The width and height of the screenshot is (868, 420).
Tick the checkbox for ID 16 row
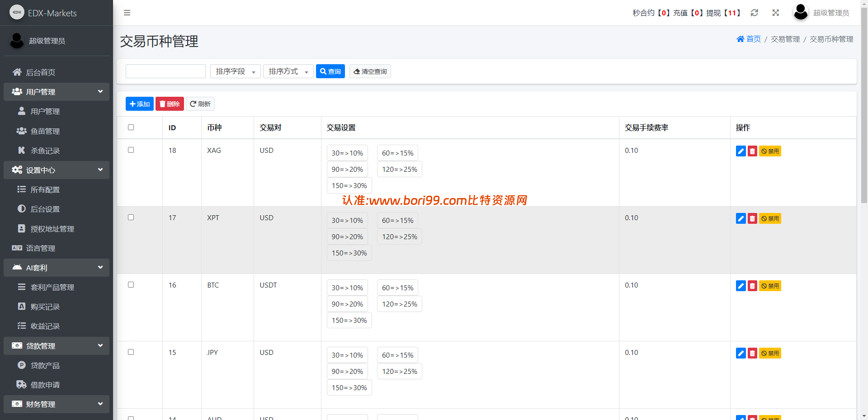(131, 285)
